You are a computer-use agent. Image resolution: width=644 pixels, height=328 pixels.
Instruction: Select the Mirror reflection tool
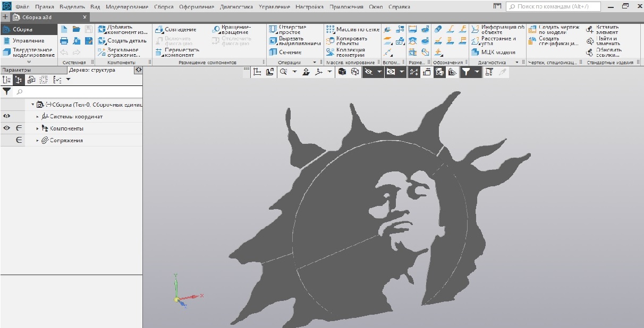120,52
